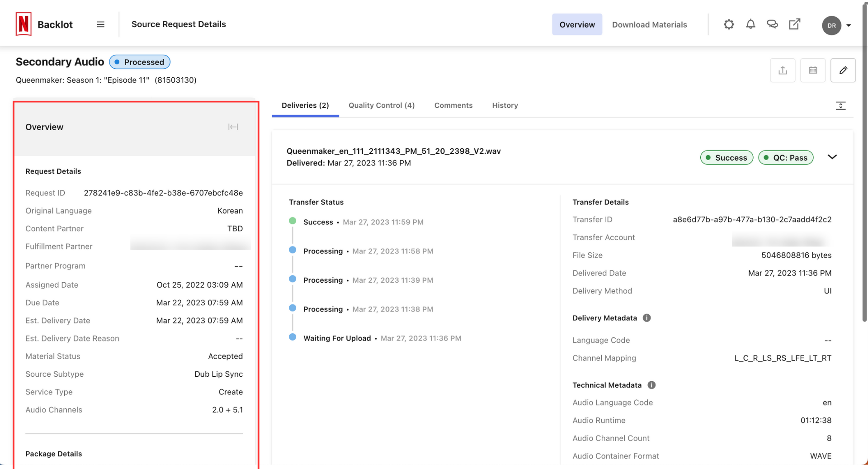The height and width of the screenshot is (469, 868).
Task: Open the Comments tab
Action: coord(453,105)
